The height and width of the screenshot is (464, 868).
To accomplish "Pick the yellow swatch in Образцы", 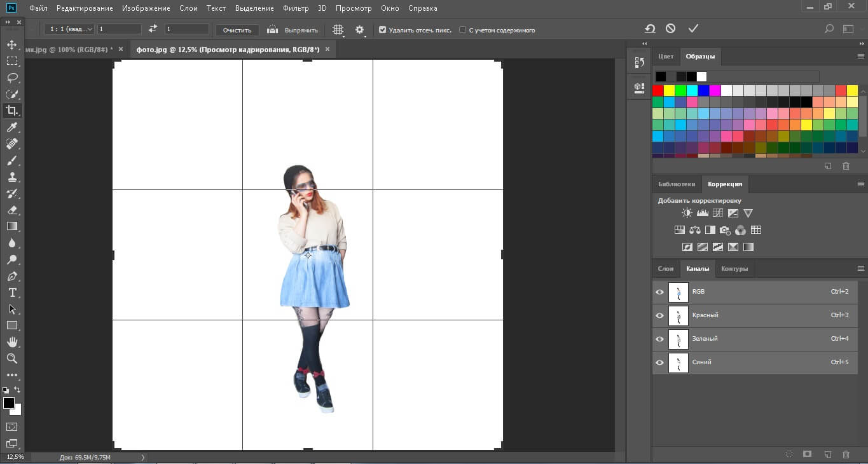I will [669, 90].
